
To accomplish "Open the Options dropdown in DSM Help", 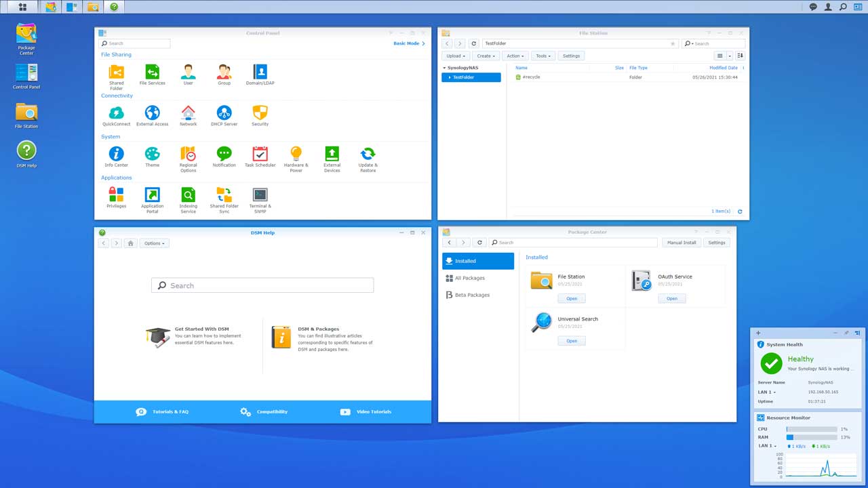I will (155, 243).
